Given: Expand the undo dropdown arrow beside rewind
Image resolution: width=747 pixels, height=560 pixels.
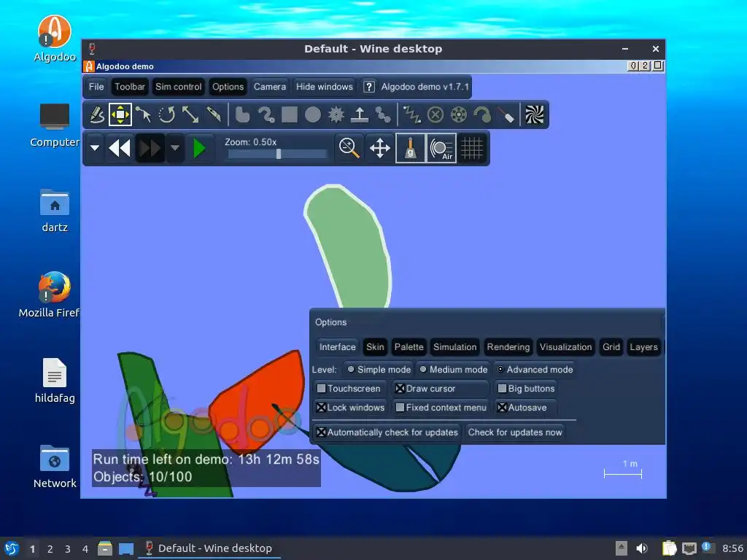Looking at the screenshot, I should click(x=95, y=148).
